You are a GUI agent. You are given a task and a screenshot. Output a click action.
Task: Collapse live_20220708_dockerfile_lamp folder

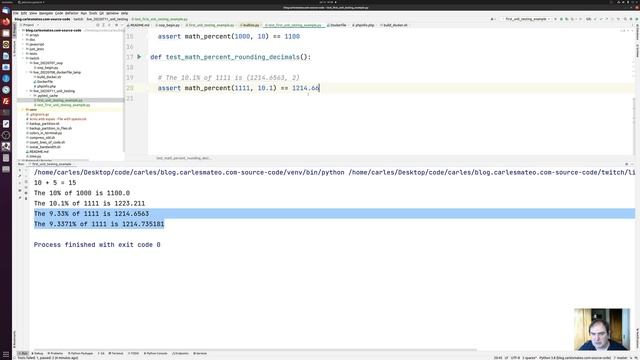click(x=28, y=72)
